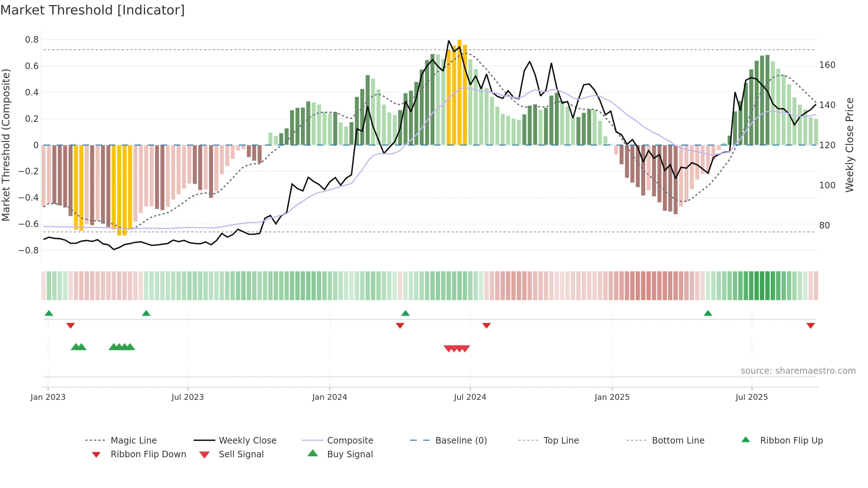This screenshot has width=868, height=488.
Task: Toggle the Magic Line legend entry
Action: 121,440
